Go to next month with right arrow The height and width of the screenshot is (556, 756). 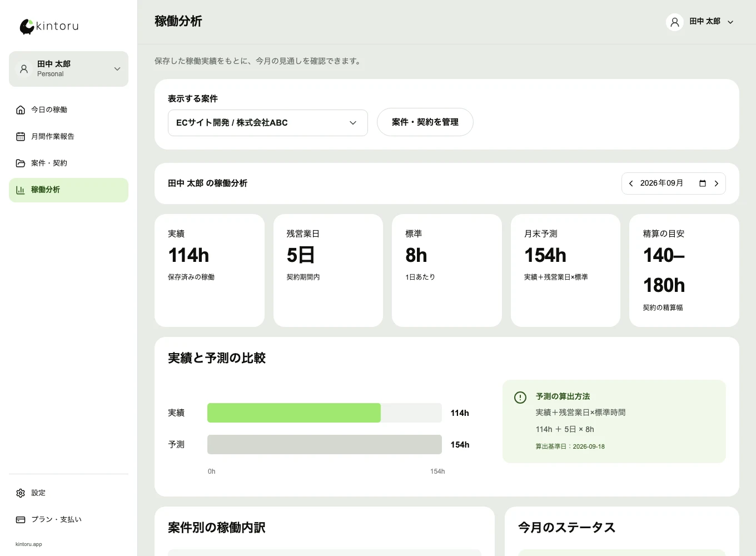tap(717, 183)
